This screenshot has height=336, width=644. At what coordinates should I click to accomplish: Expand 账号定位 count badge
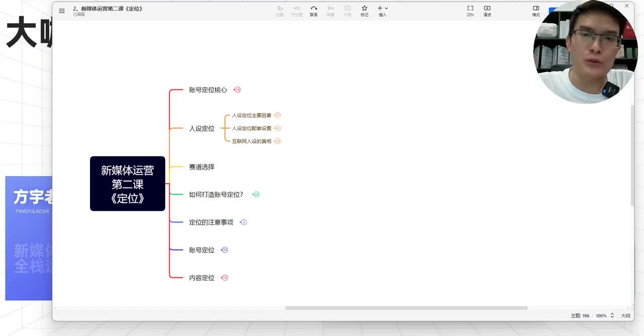225,250
